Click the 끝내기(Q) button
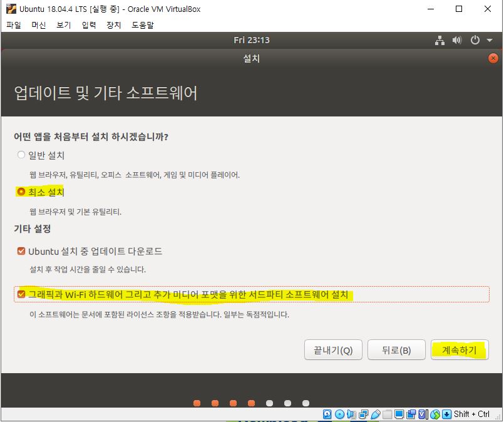 pos(333,350)
